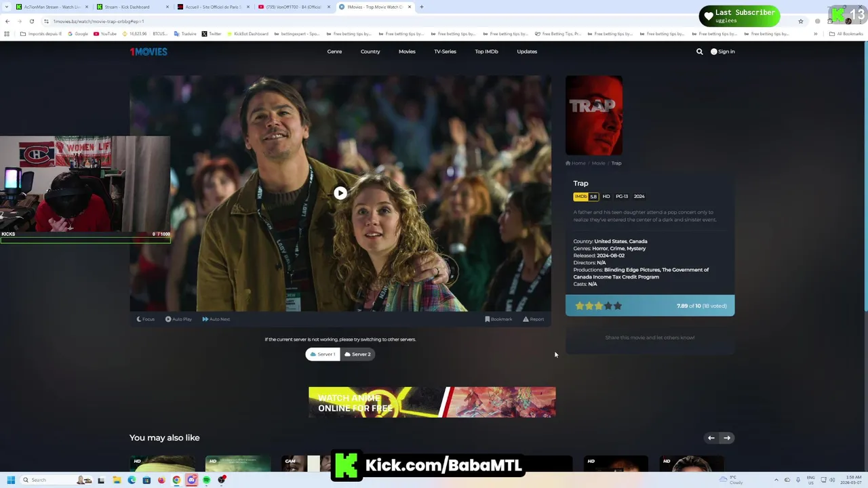Click the Horror genre link

coord(599,249)
